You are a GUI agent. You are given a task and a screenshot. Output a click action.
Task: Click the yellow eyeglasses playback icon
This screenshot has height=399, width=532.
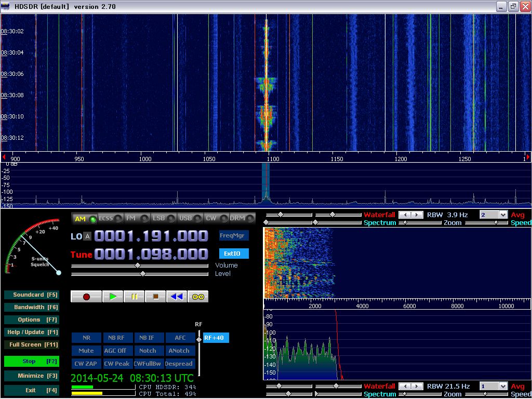pos(197,297)
